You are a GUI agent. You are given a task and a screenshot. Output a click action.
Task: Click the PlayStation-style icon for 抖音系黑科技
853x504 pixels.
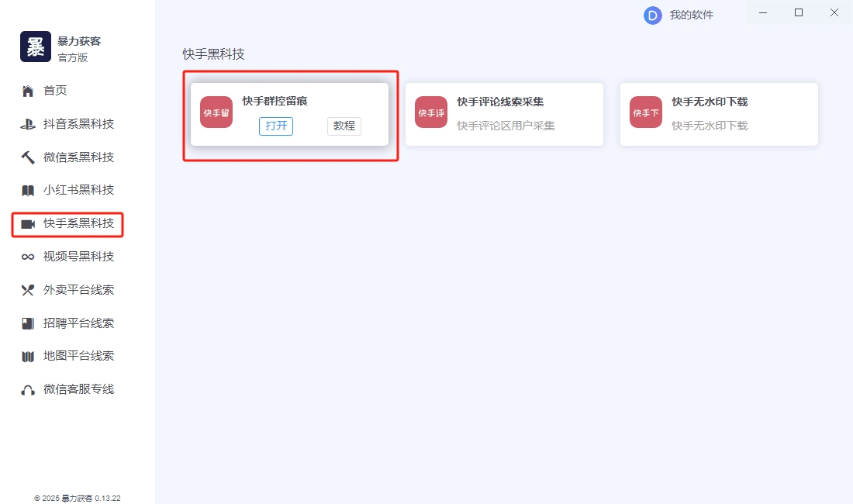(28, 125)
